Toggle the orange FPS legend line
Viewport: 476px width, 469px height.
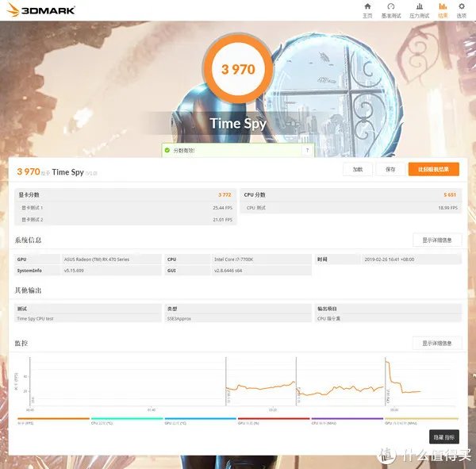pyautogui.click(x=53, y=421)
